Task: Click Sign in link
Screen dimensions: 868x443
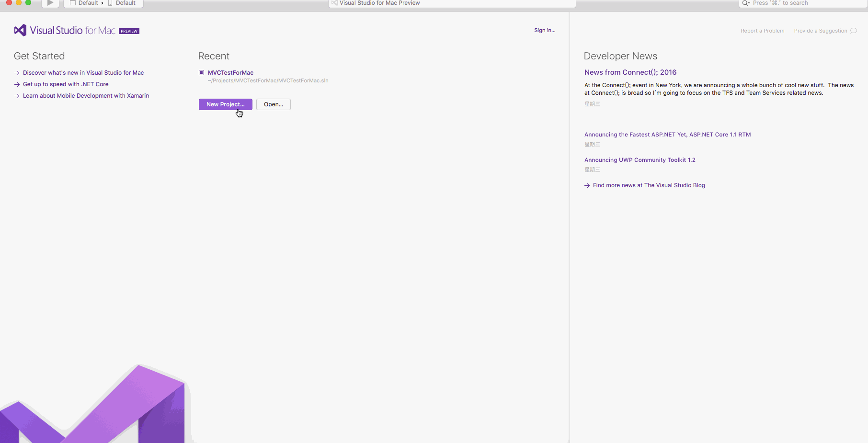Action: (x=545, y=30)
